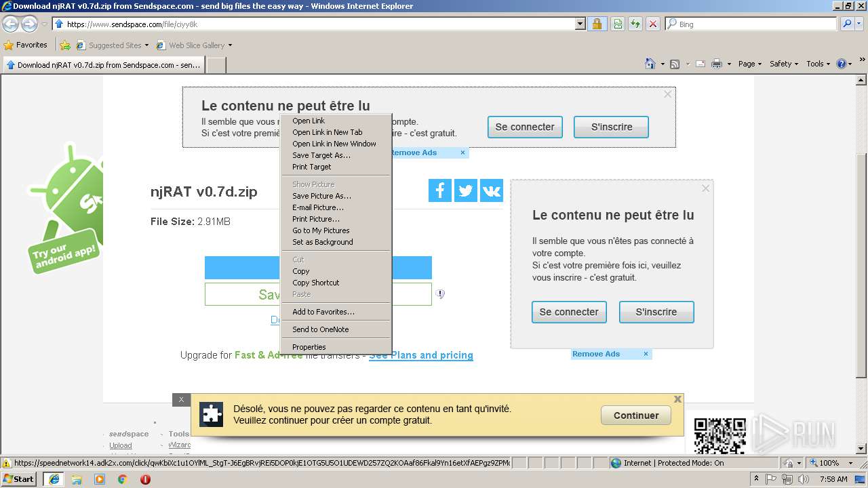Click the Stop loading icon

point(653,24)
